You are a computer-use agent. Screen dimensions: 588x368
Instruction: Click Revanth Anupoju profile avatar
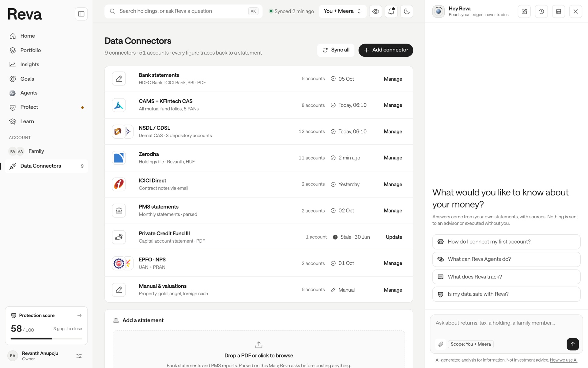coord(13,356)
